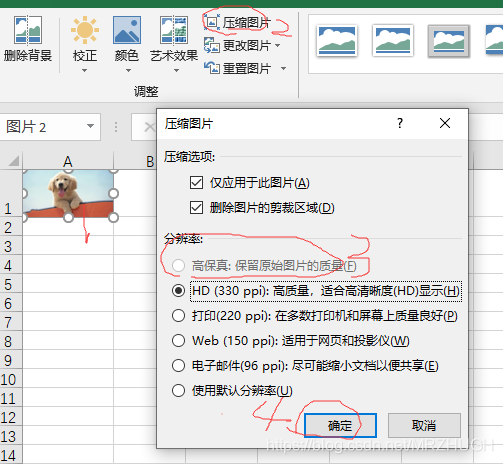
Task: Click Change Picture (更改图片) button
Action: click(237, 45)
